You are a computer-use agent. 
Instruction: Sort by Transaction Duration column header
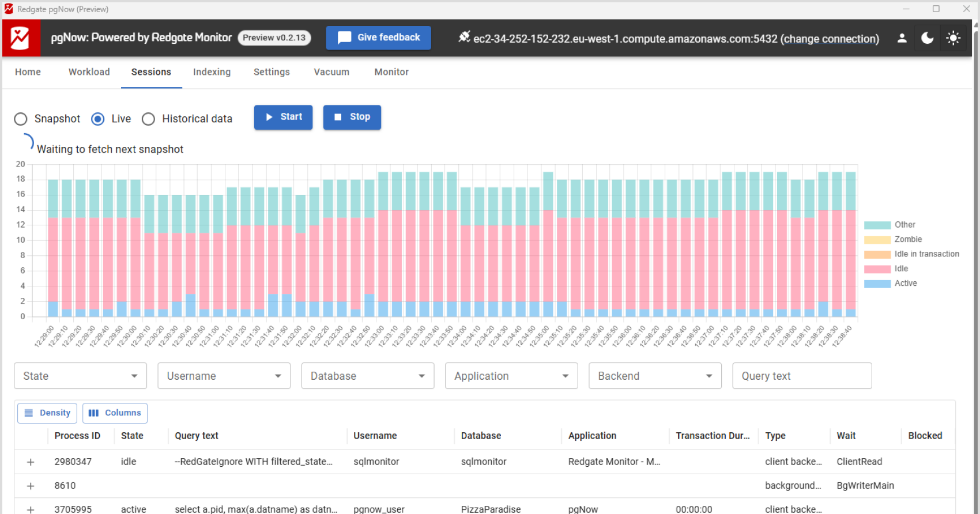[x=713, y=436]
